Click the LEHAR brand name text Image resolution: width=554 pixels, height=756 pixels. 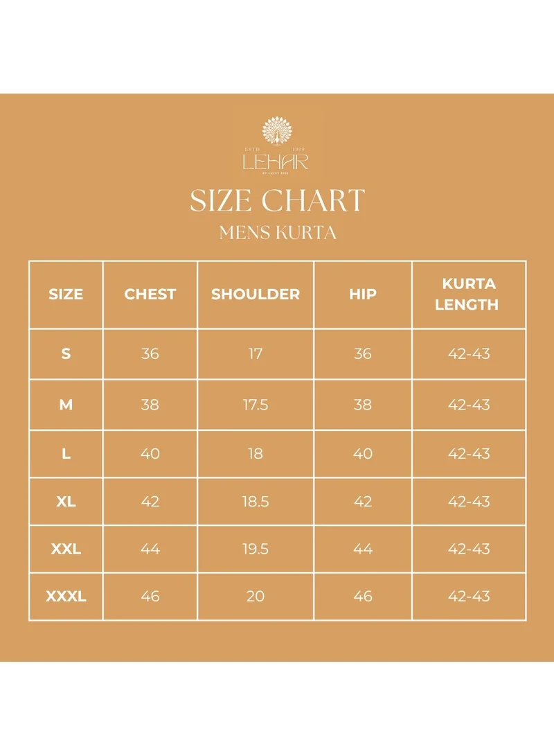point(276,162)
